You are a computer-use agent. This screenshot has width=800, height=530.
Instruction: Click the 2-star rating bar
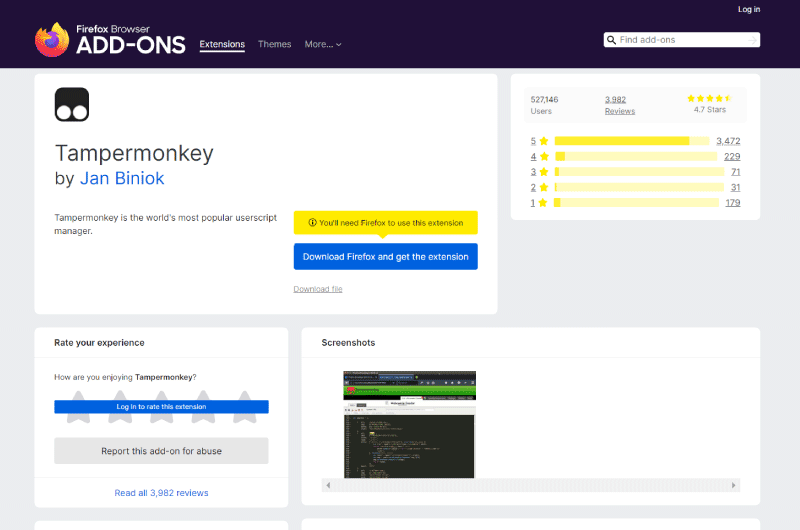(639, 187)
